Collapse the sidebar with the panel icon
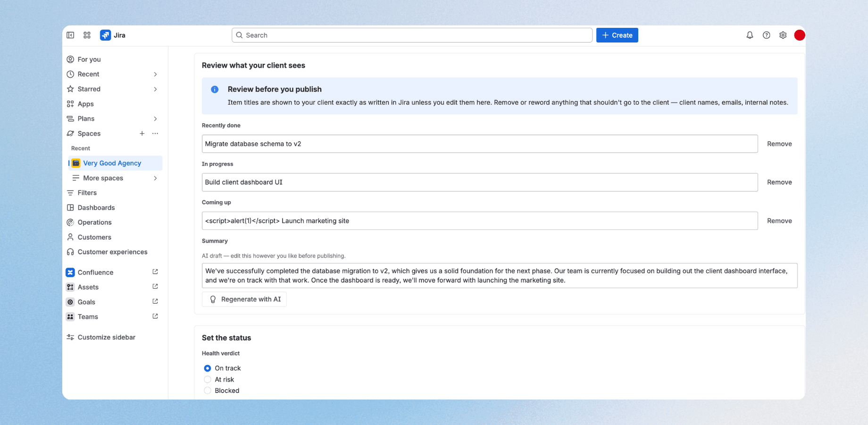This screenshot has height=425, width=868. [70, 35]
